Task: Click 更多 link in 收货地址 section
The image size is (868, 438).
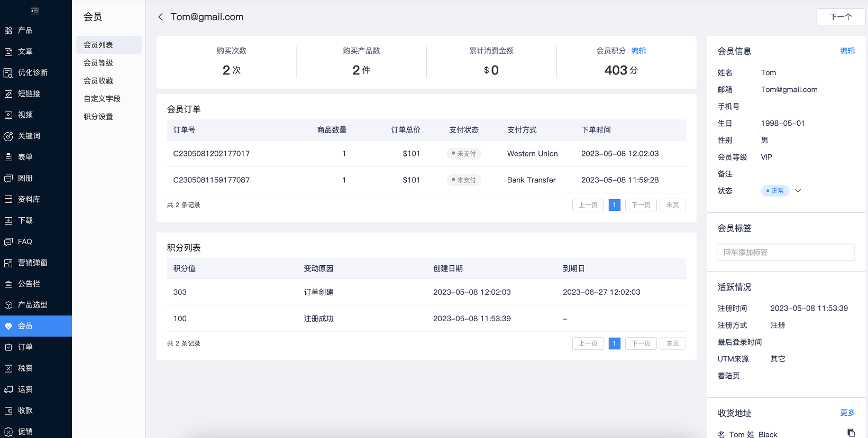Action: 847,413
